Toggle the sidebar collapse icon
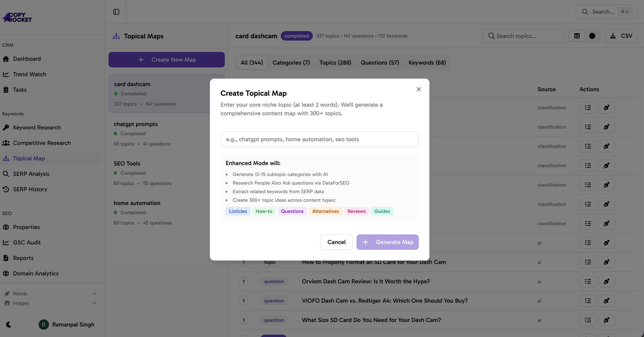Viewport: 644px width, 337px height. (x=116, y=12)
